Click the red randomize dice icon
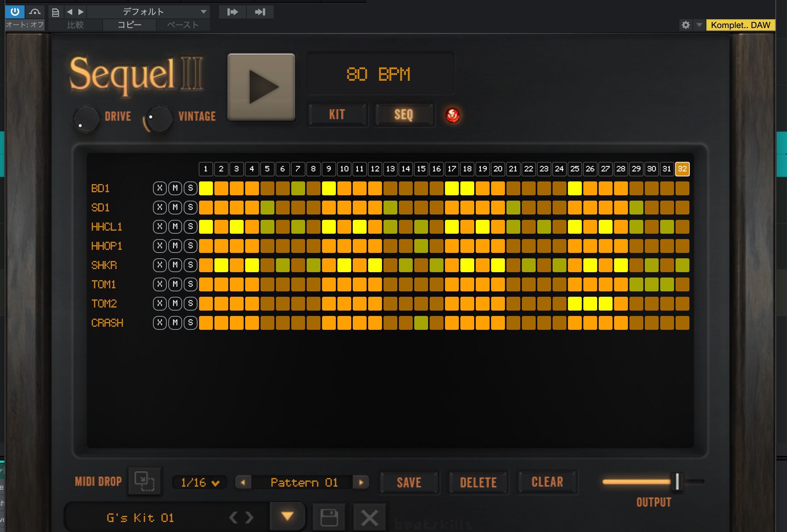 (452, 115)
